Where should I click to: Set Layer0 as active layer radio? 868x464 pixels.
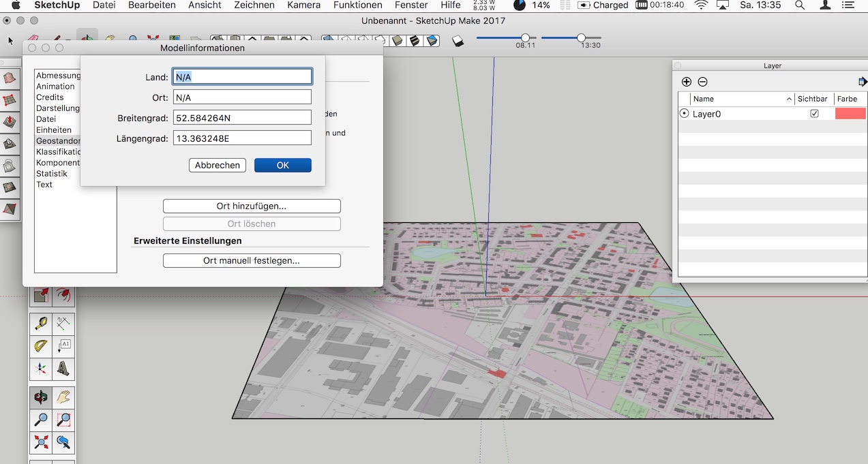click(685, 114)
